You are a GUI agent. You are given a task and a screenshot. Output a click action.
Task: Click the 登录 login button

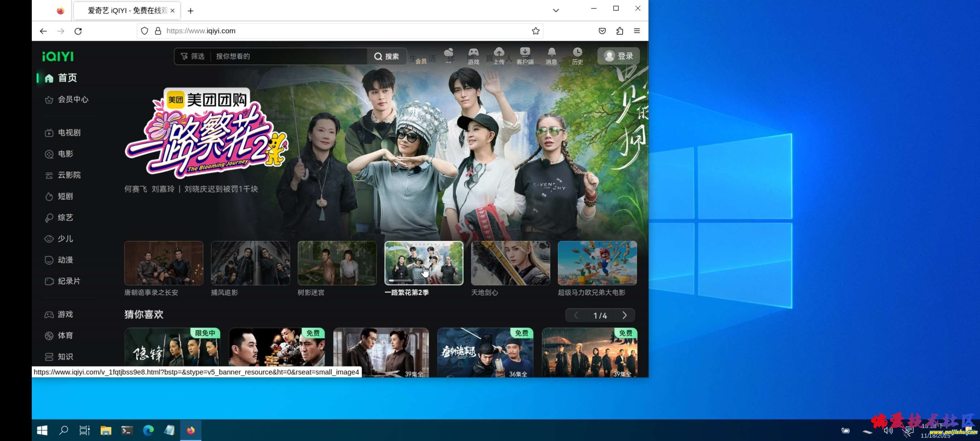tap(618, 56)
